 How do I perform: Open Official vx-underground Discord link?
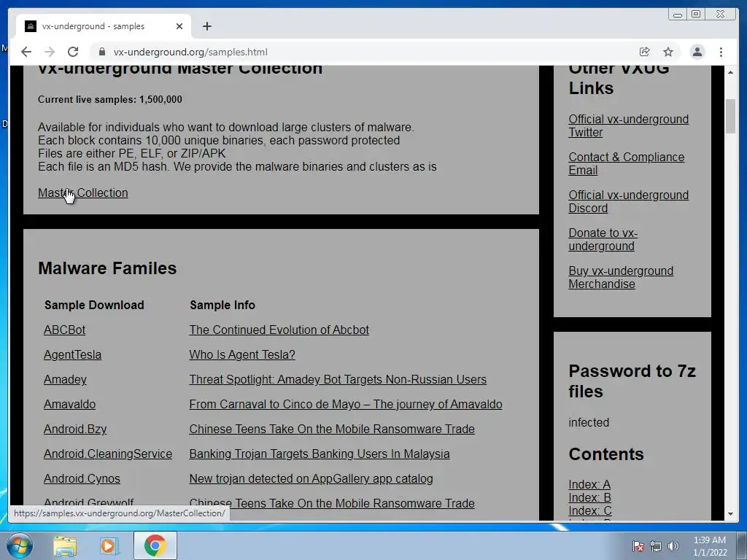(x=628, y=202)
